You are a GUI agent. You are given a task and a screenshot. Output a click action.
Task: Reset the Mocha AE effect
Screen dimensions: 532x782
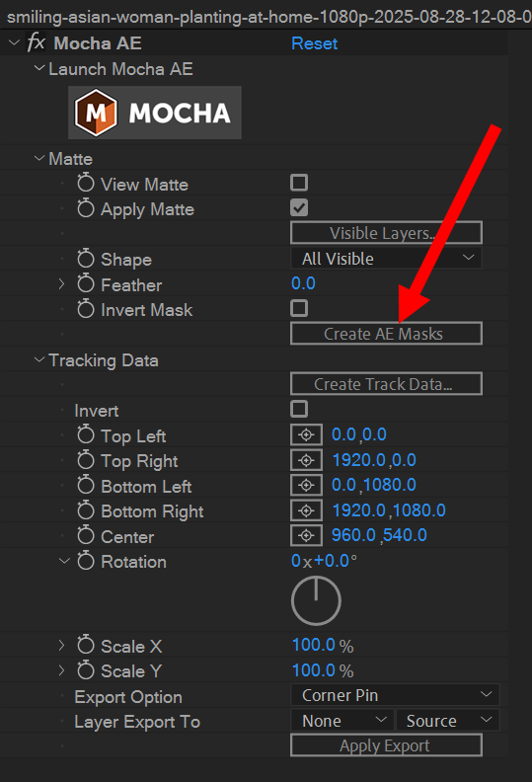(x=314, y=43)
